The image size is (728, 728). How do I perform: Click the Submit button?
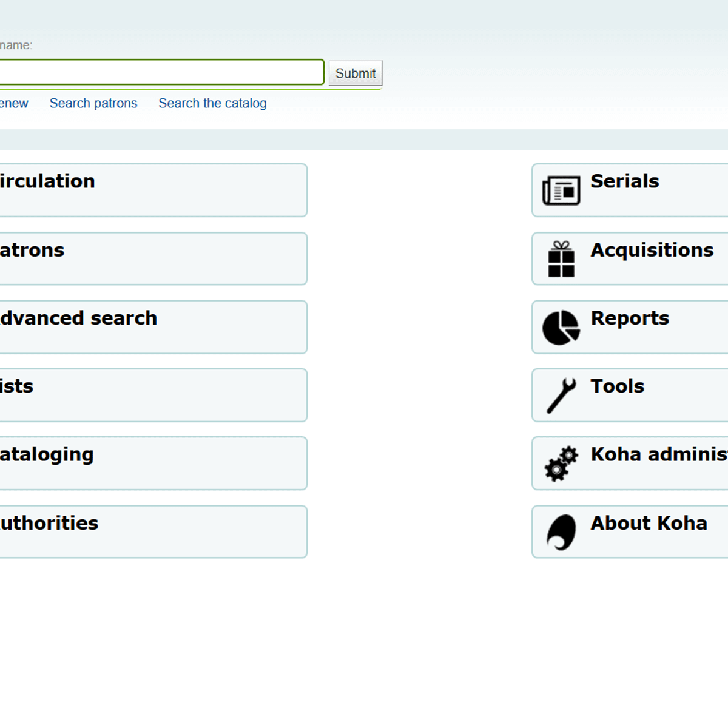355,73
